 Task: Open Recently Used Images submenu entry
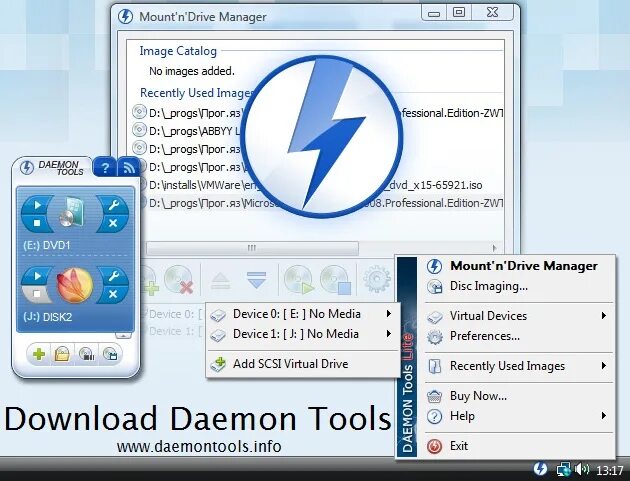(x=519, y=366)
